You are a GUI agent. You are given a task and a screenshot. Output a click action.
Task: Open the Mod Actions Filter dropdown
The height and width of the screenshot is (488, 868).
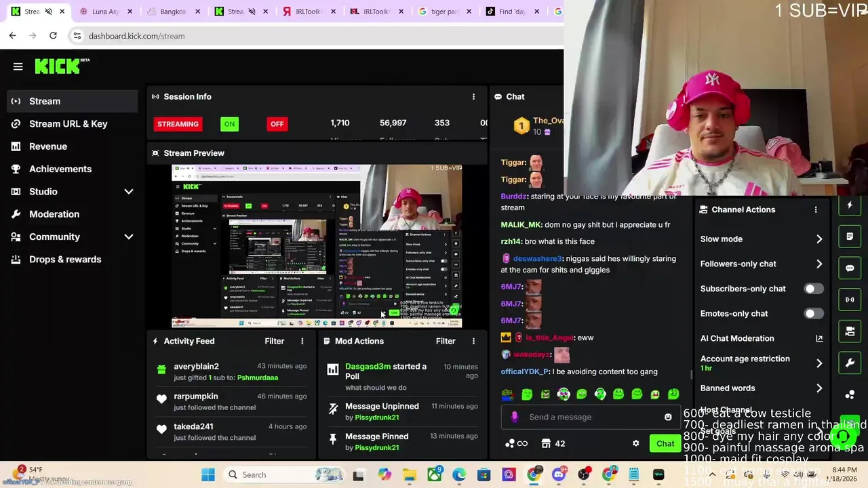click(x=446, y=341)
